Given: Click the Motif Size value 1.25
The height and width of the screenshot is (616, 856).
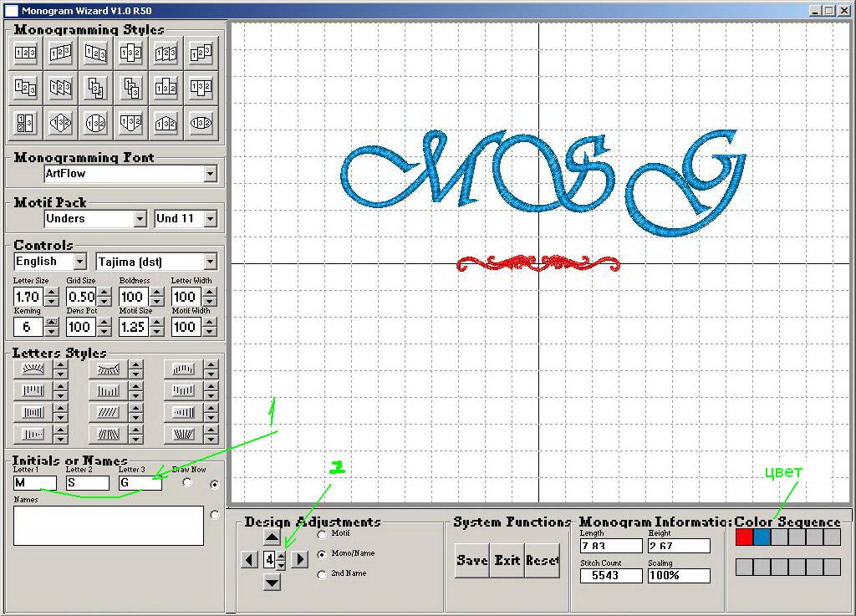Looking at the screenshot, I should pos(135,328).
